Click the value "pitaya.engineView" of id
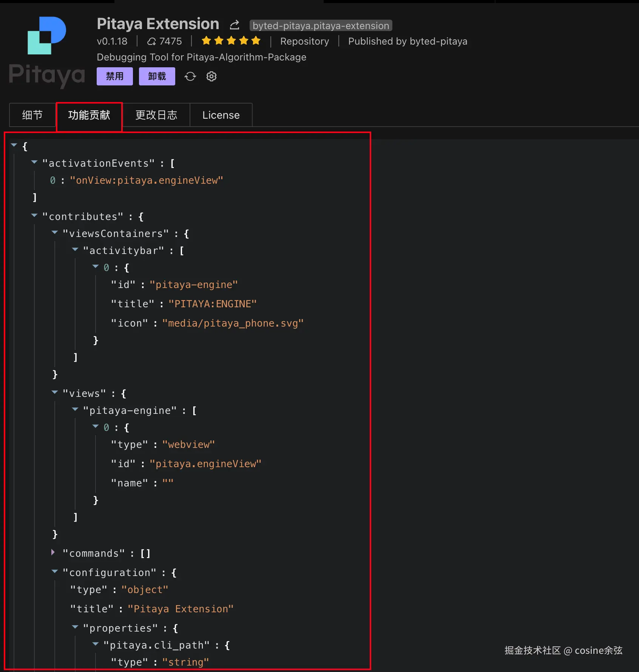The width and height of the screenshot is (639, 672). (205, 464)
